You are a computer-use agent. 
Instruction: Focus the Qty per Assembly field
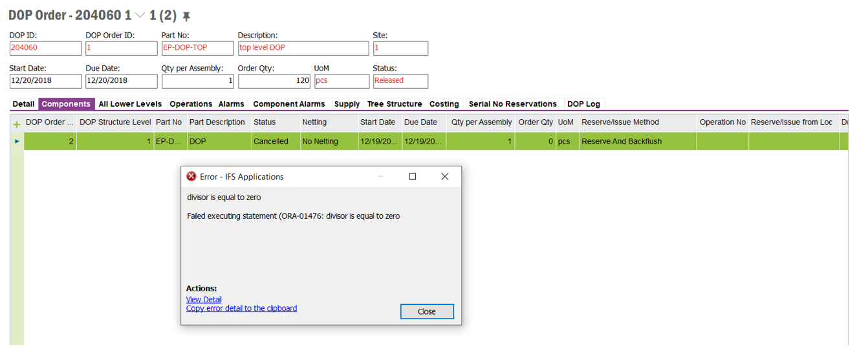(x=197, y=81)
